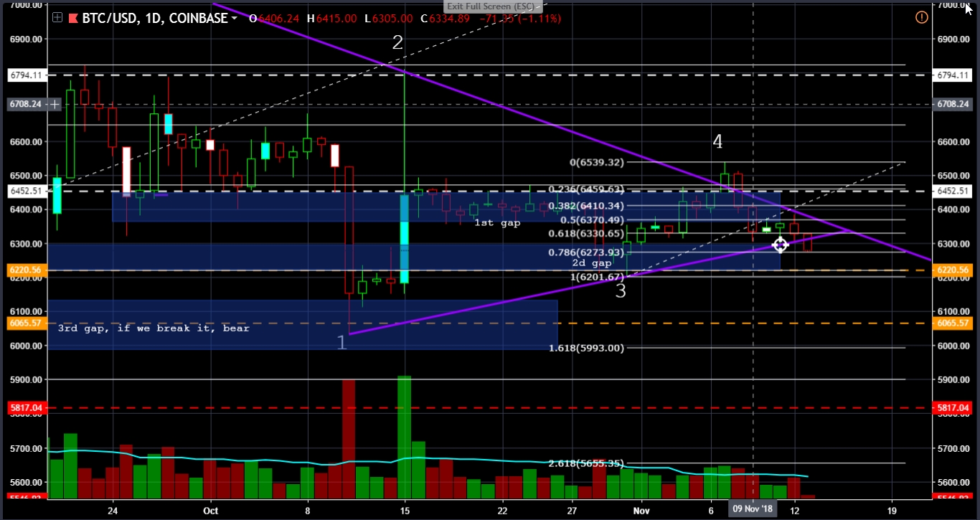
Task: Click the orange 6220.56 right-axis label
Action: pyautogui.click(x=953, y=270)
